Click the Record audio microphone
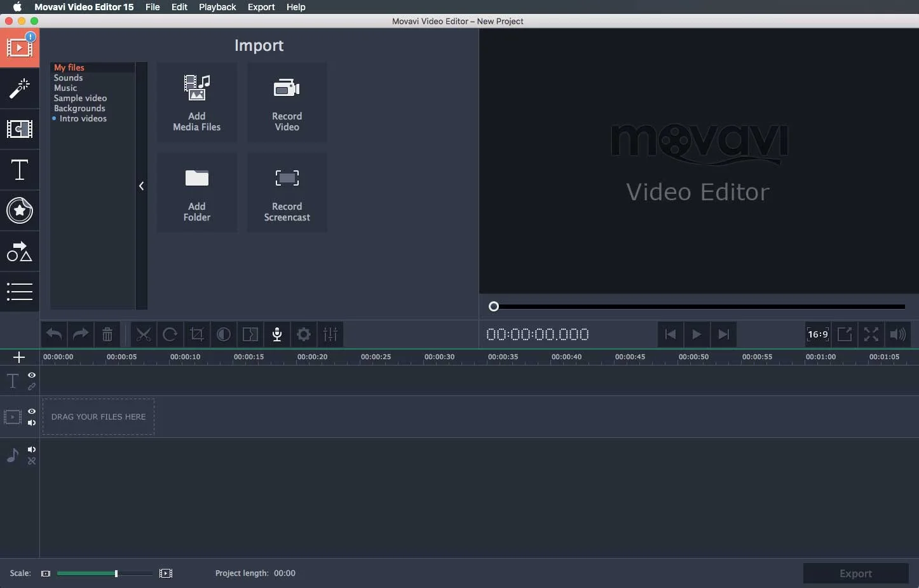Viewport: 919px width, 588px height. coord(277,334)
